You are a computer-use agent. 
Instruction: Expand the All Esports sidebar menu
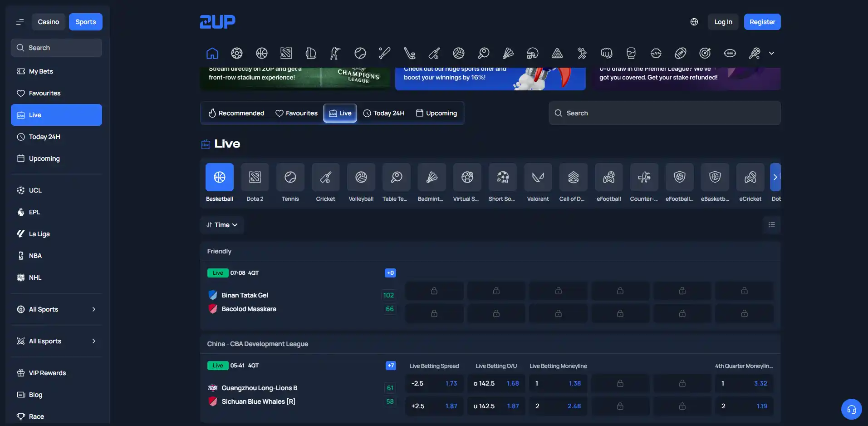[x=56, y=341]
